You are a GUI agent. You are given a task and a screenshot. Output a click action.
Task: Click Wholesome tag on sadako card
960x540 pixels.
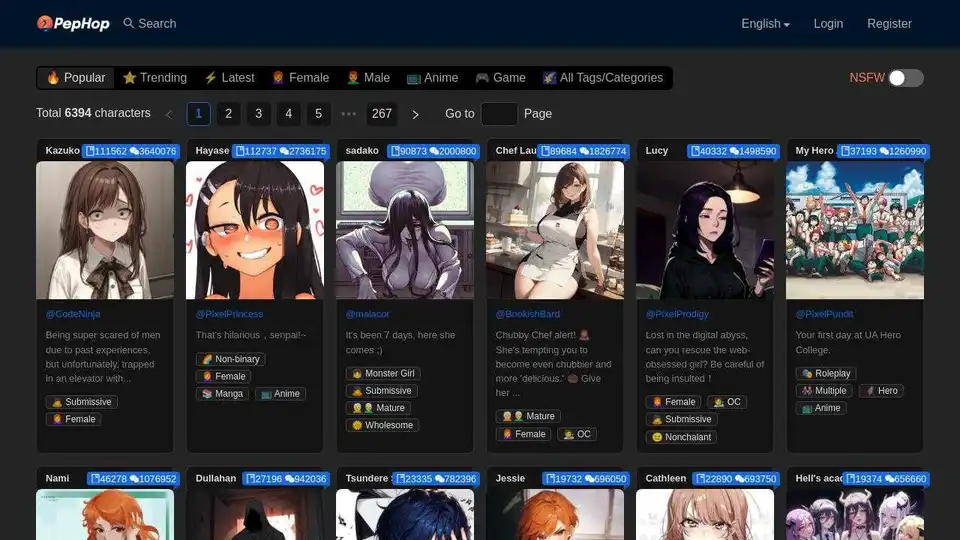pos(382,425)
